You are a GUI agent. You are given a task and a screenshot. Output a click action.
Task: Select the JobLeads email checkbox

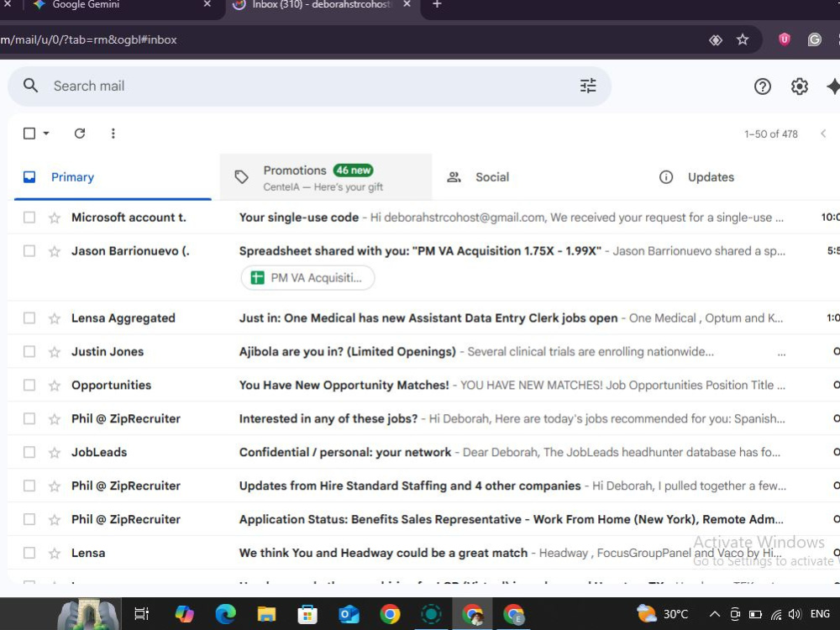[x=29, y=452]
